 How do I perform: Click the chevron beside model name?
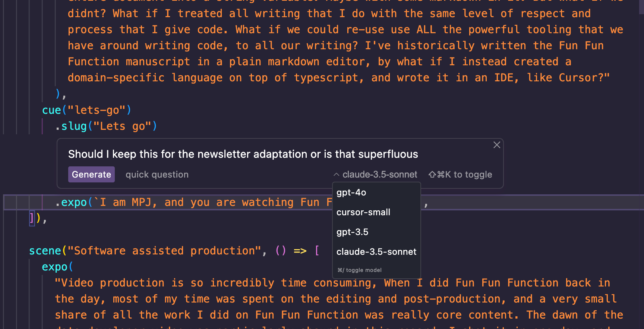point(336,175)
